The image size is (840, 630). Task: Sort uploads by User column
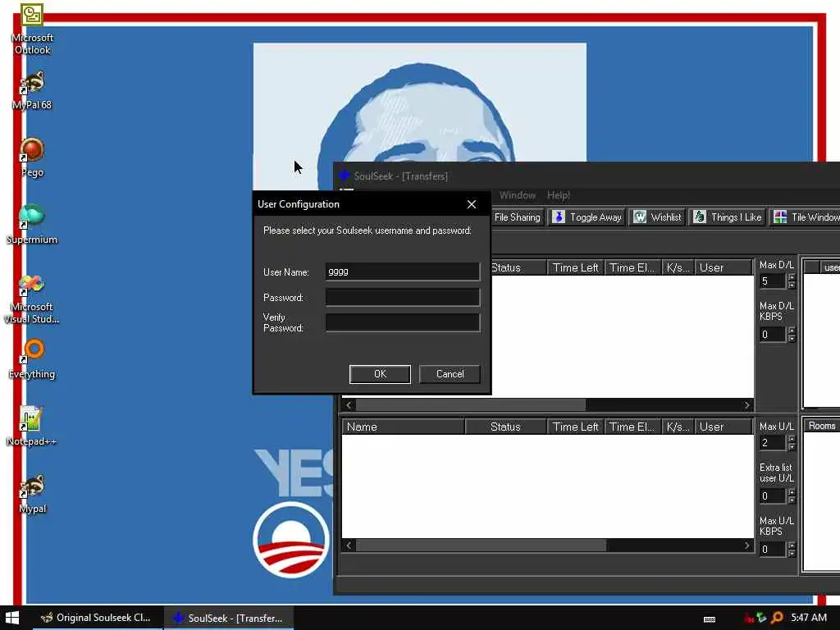pyautogui.click(x=724, y=427)
